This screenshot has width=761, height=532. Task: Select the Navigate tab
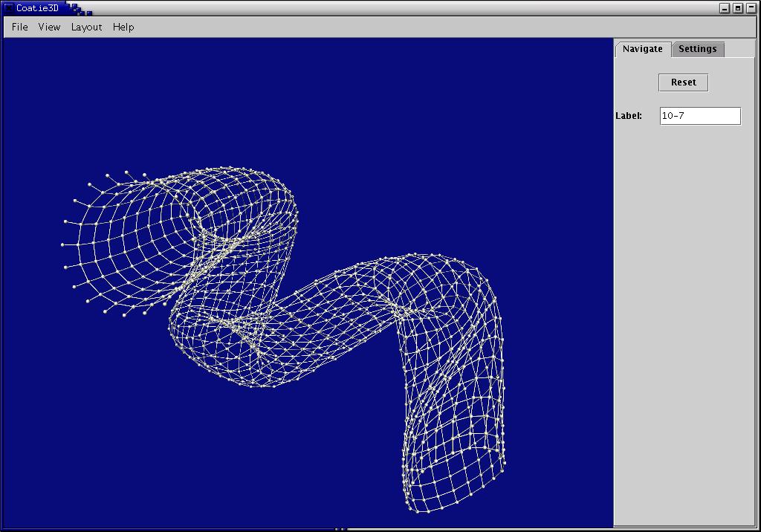tap(642, 49)
